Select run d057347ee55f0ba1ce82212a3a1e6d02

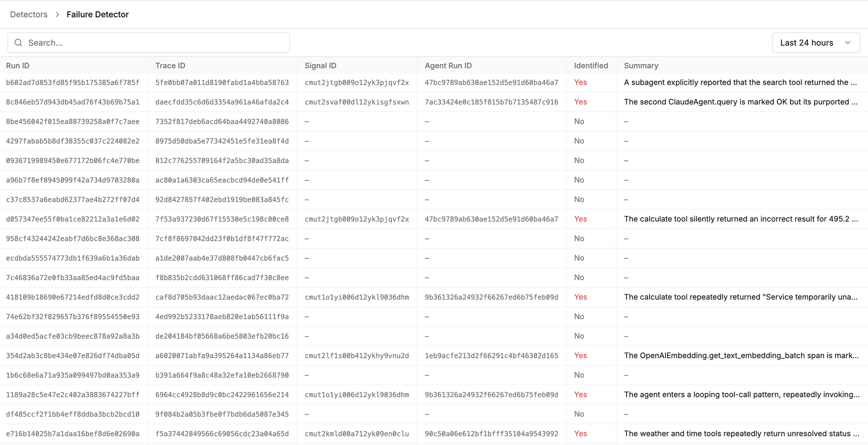(x=73, y=219)
